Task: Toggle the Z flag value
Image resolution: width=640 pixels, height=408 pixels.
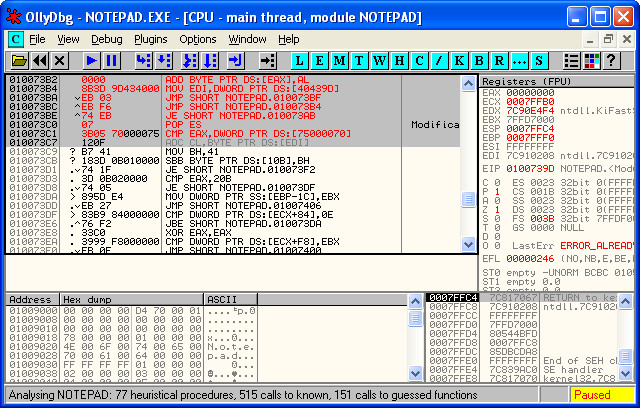Action: point(497,210)
